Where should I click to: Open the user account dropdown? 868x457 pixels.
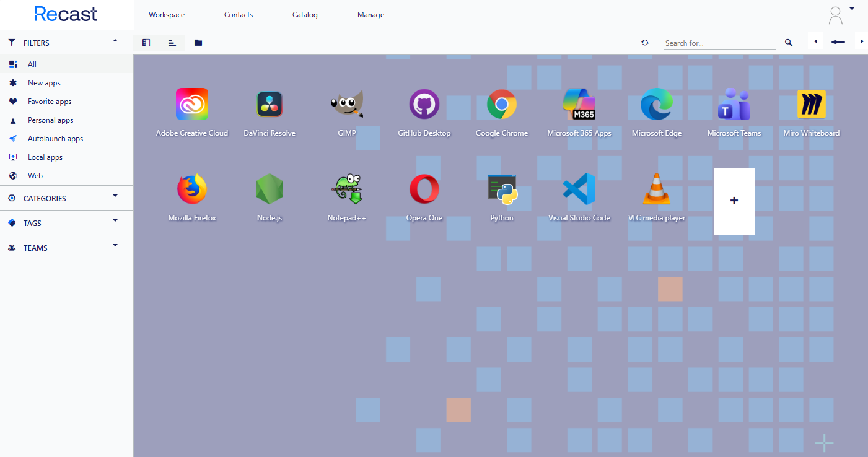point(841,15)
